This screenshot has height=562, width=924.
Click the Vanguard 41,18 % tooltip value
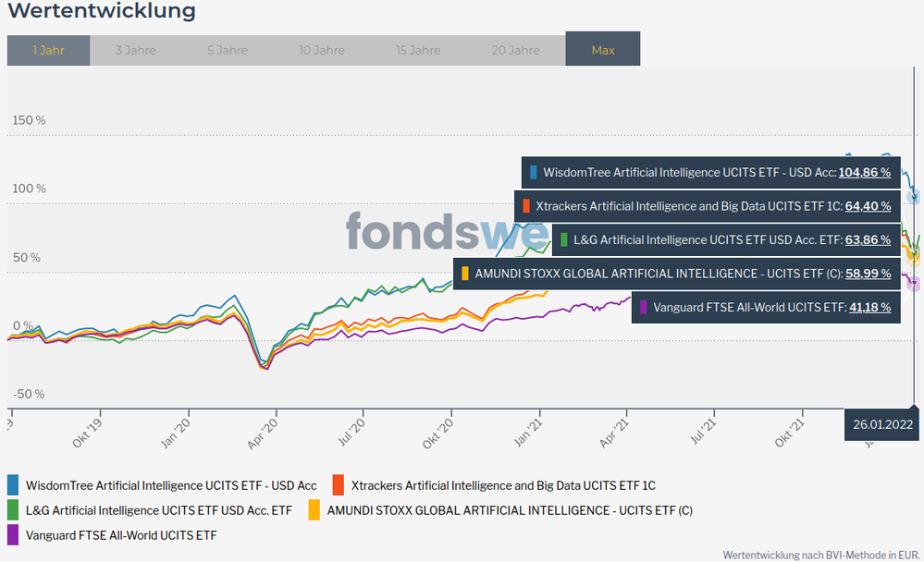869,308
